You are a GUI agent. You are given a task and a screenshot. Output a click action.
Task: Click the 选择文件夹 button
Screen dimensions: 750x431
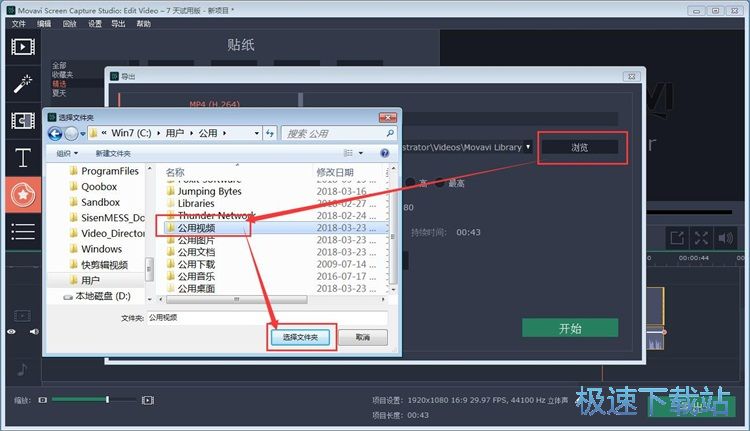pos(300,337)
